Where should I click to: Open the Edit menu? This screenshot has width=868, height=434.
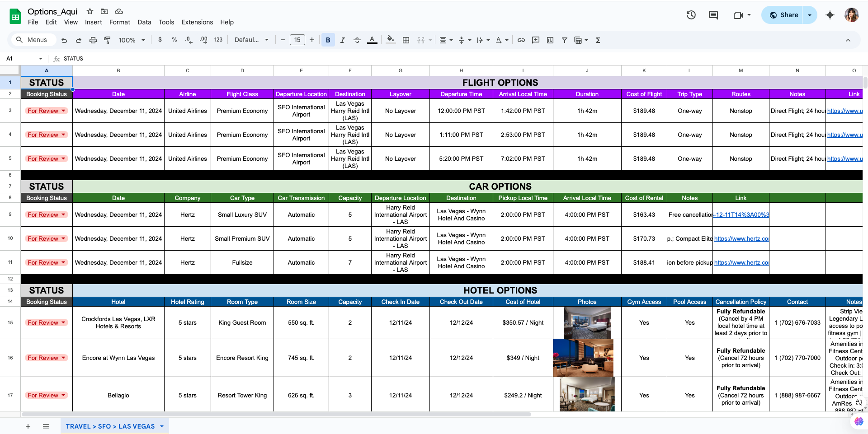coord(51,22)
